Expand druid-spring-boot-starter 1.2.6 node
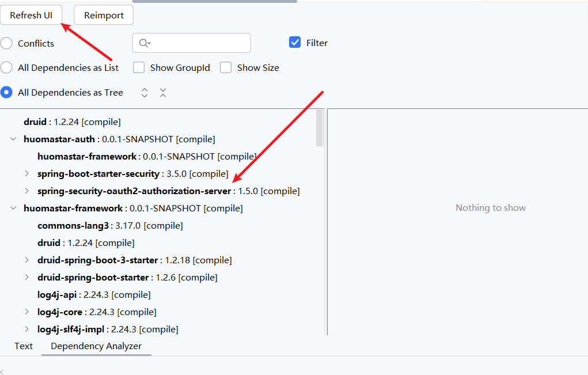 click(x=26, y=277)
